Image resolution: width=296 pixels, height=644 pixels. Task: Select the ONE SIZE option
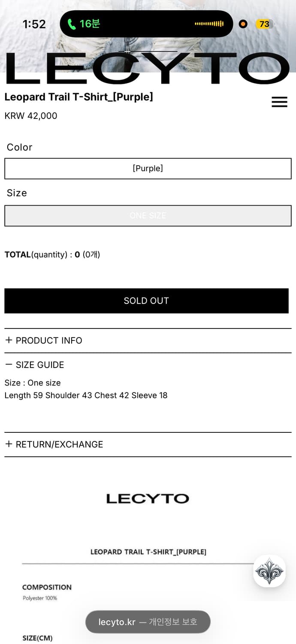click(148, 216)
